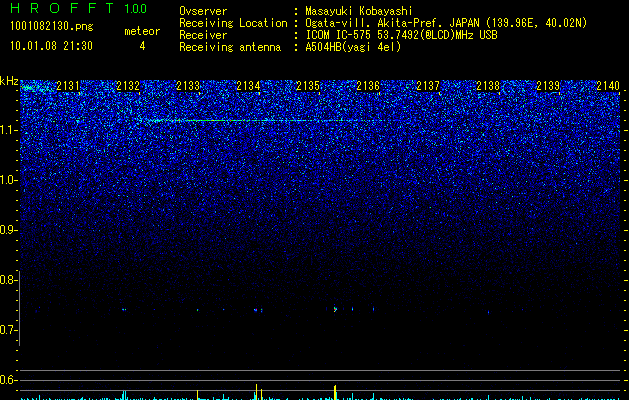Click the 2139 time marker
This screenshot has width=629, height=400.
pos(548,86)
